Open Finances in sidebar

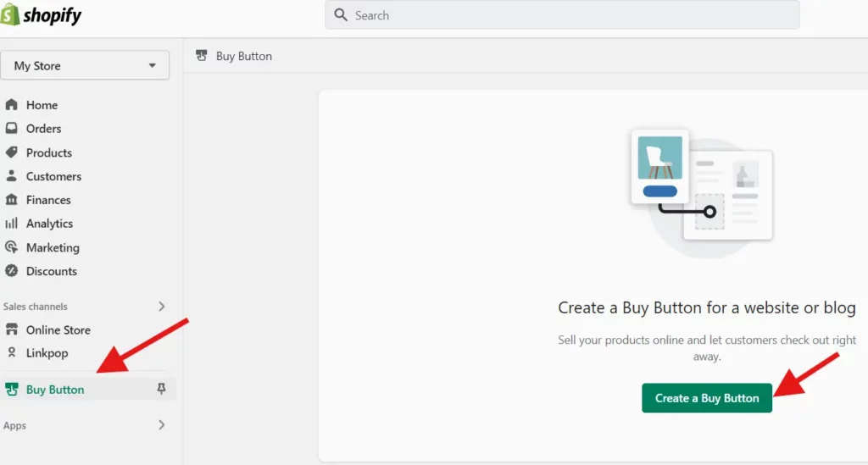[48, 200]
